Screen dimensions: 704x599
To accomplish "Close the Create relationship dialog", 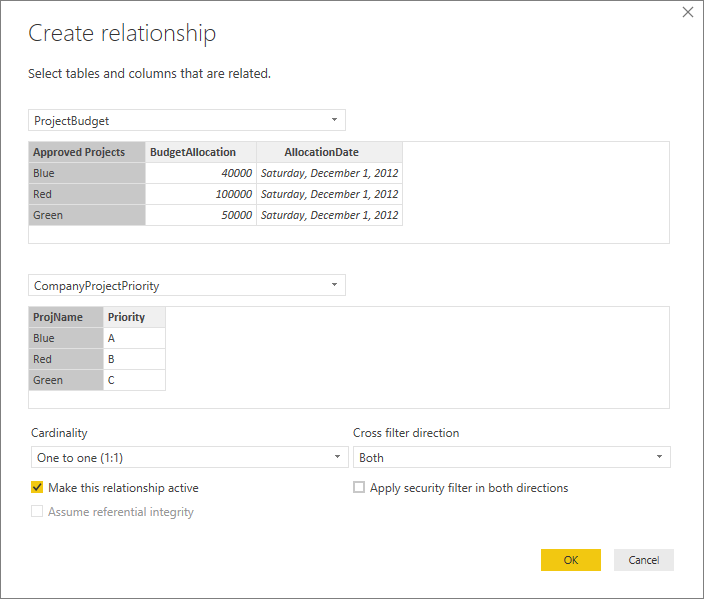I will click(687, 12).
